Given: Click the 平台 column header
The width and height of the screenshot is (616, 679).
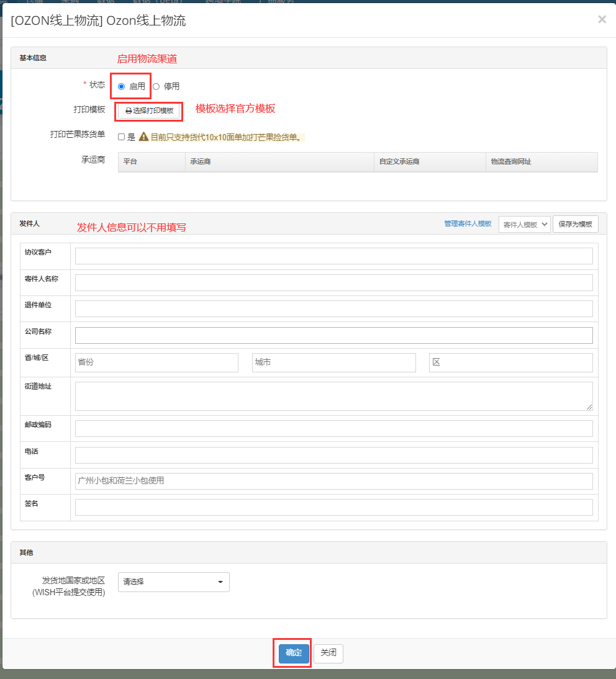Looking at the screenshot, I should (x=152, y=161).
